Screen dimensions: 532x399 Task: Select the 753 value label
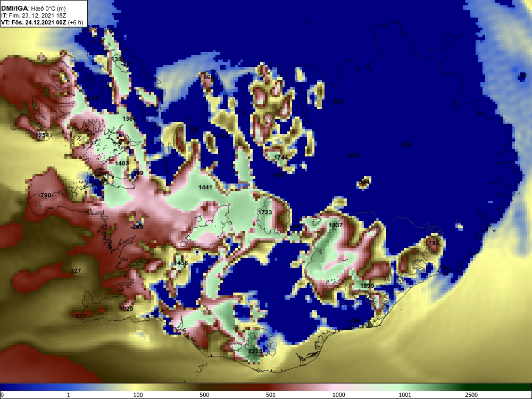tap(434, 243)
